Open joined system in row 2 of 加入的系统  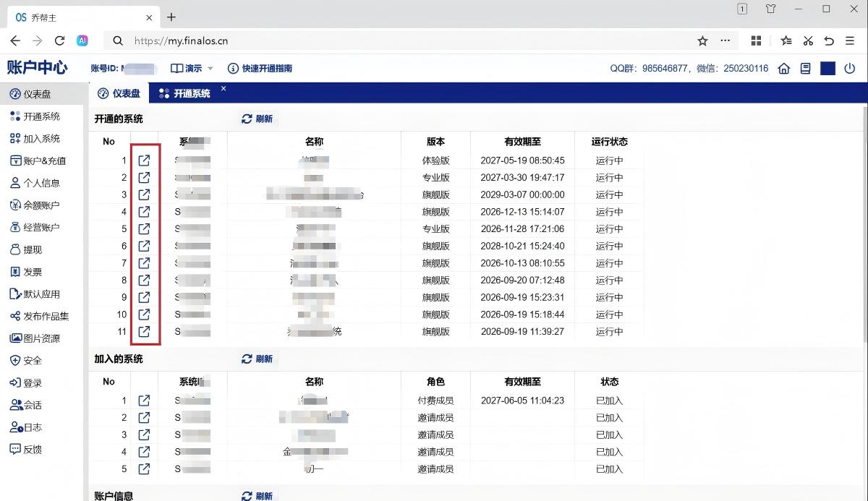click(x=144, y=418)
